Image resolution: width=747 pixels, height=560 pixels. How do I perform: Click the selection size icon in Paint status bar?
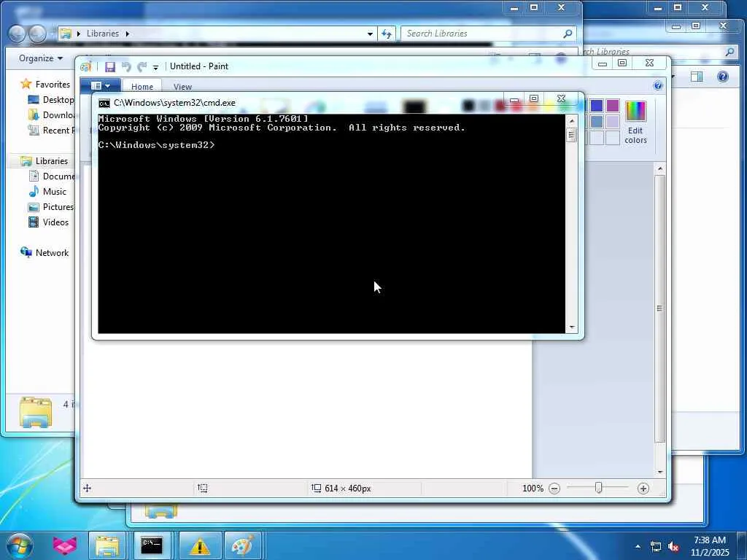coord(203,488)
